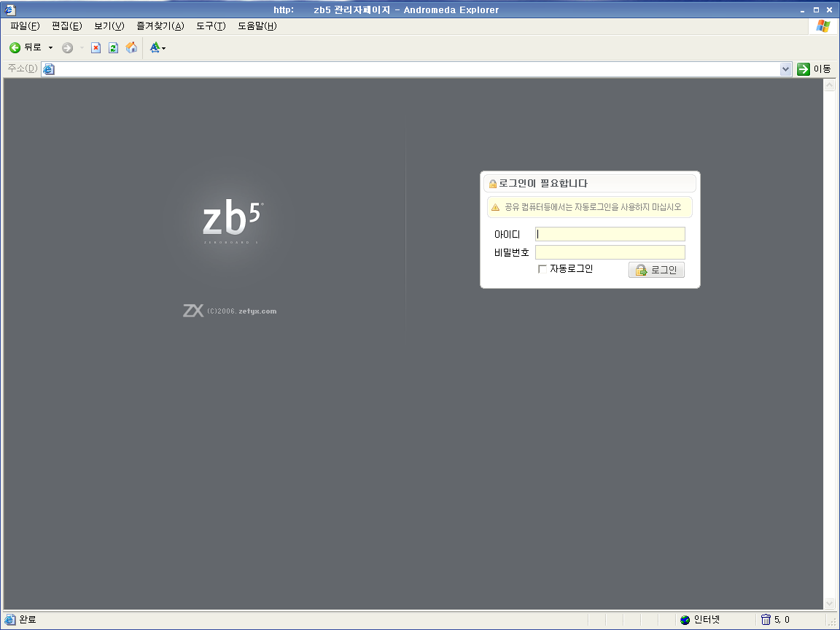Go back with the green 뒤로 button
The image size is (840, 630).
coord(26,47)
